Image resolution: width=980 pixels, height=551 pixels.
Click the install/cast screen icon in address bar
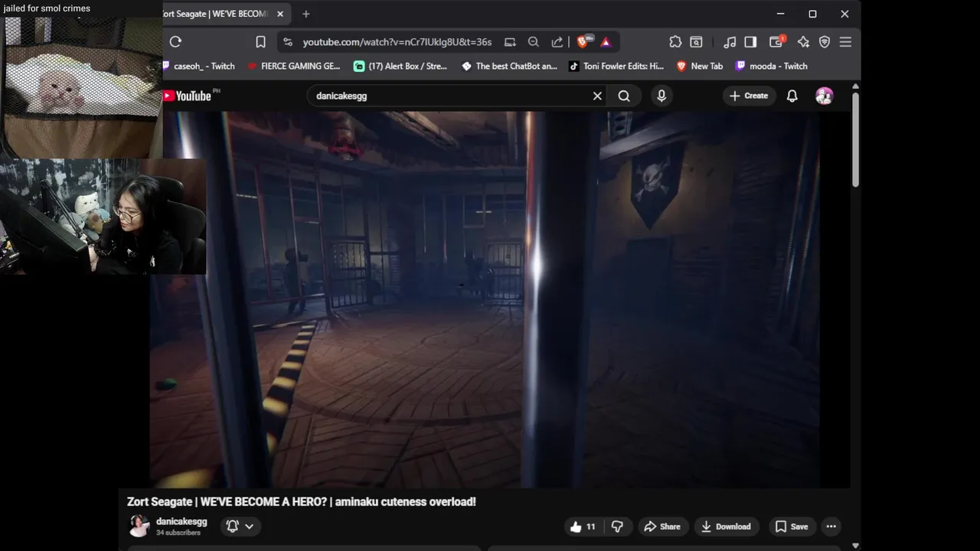pos(510,42)
